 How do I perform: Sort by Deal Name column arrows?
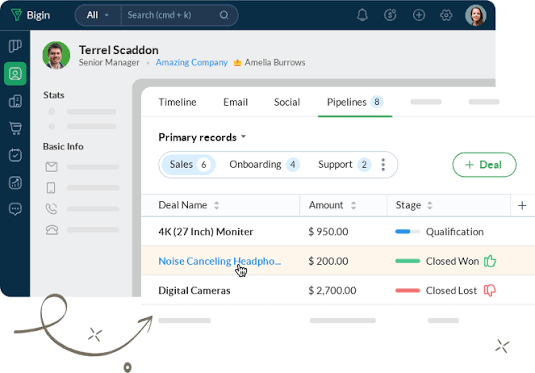(216, 205)
